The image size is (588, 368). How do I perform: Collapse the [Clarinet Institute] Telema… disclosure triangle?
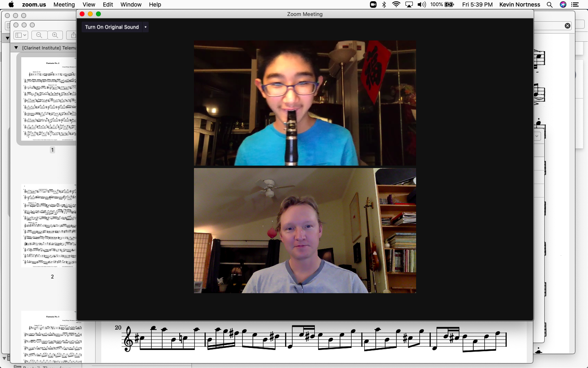coord(16,47)
